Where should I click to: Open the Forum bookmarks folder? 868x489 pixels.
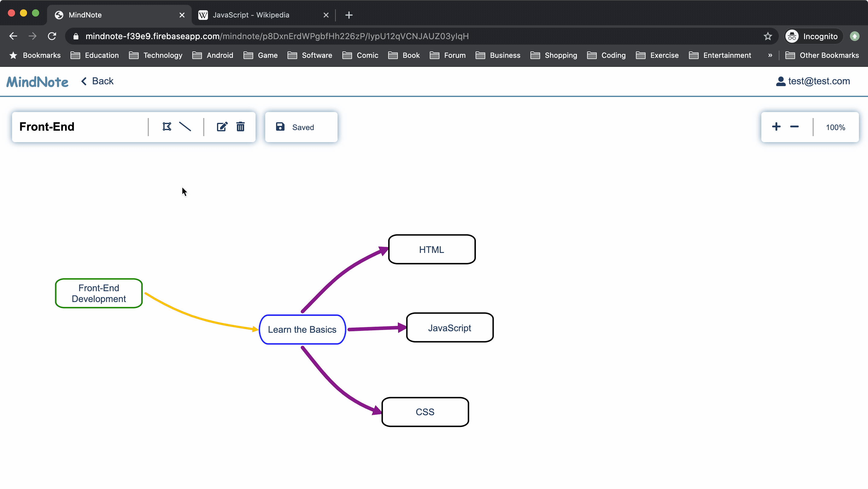(448, 55)
